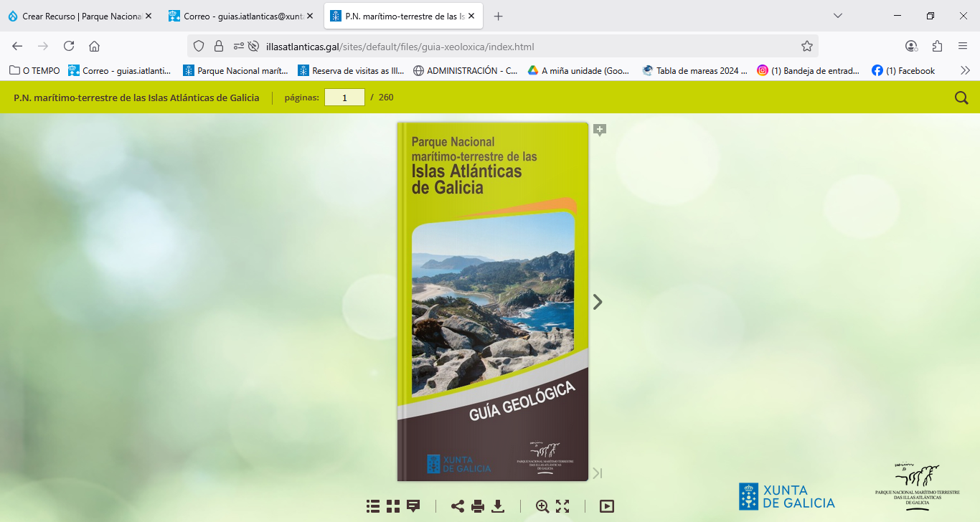980x522 pixels.
Task: Go to the next page with the arrow
Action: (x=597, y=303)
